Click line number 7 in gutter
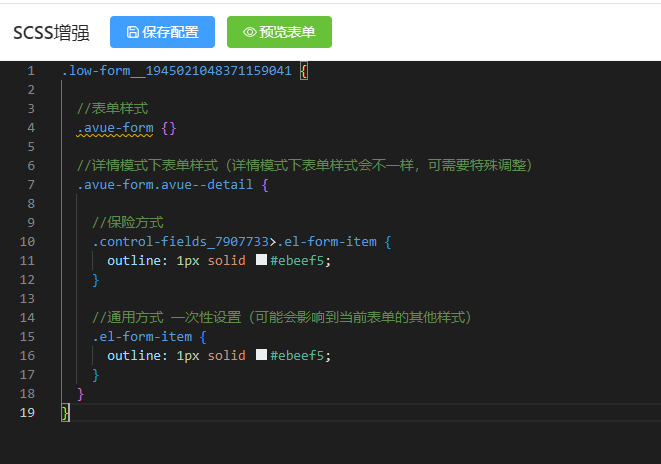Image resolution: width=661 pixels, height=464 pixels. pos(30,185)
